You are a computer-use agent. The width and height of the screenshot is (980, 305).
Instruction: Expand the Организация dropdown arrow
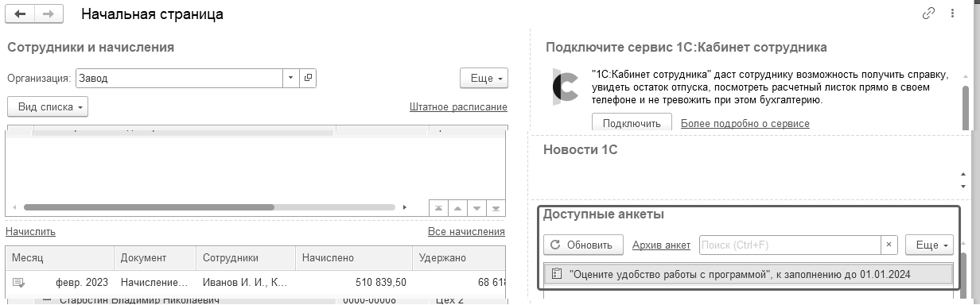coord(291,79)
